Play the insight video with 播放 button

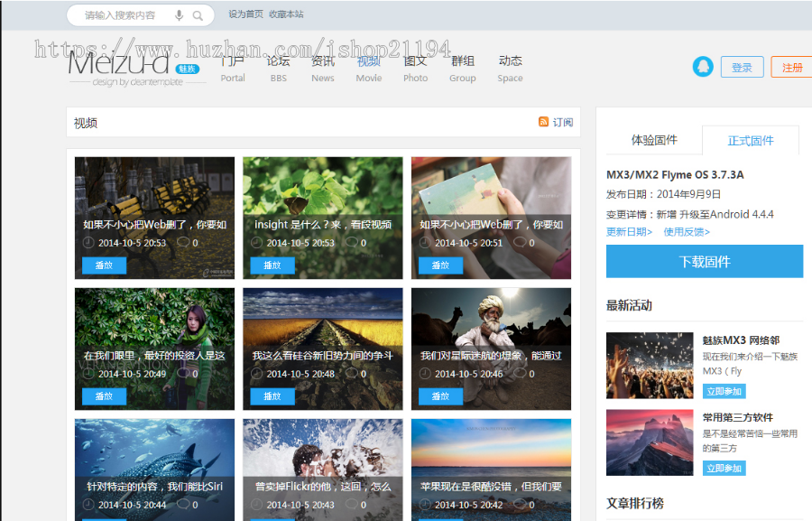[x=272, y=265]
